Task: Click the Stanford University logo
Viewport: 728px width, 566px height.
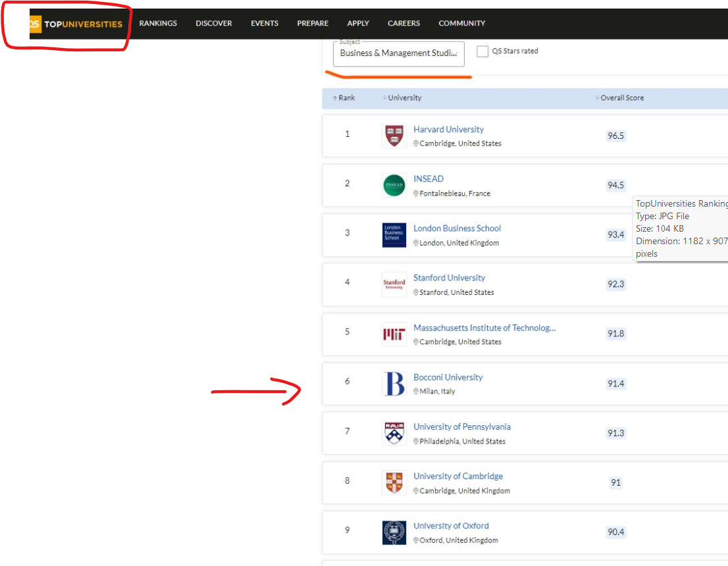Action: tap(394, 284)
